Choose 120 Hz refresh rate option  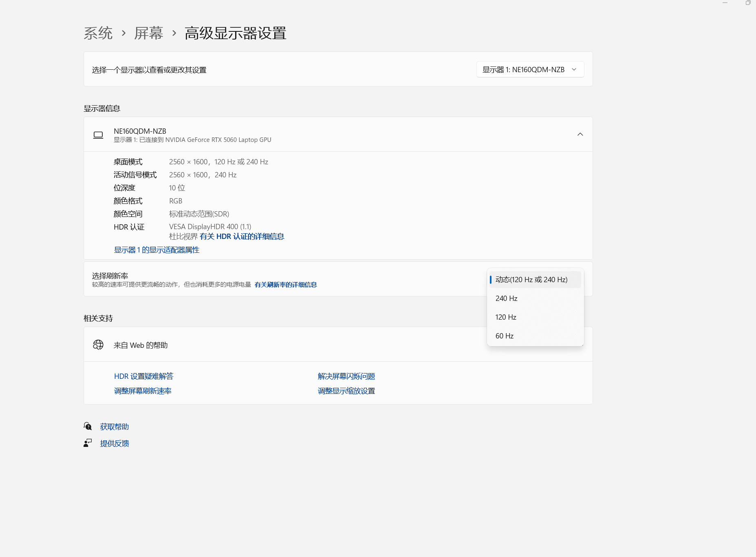pyautogui.click(x=535, y=317)
